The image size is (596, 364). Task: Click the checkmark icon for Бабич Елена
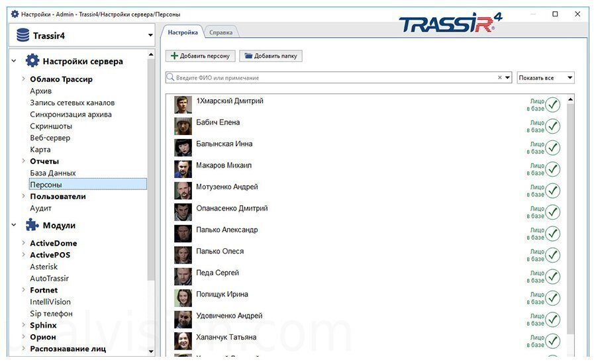pyautogui.click(x=552, y=126)
